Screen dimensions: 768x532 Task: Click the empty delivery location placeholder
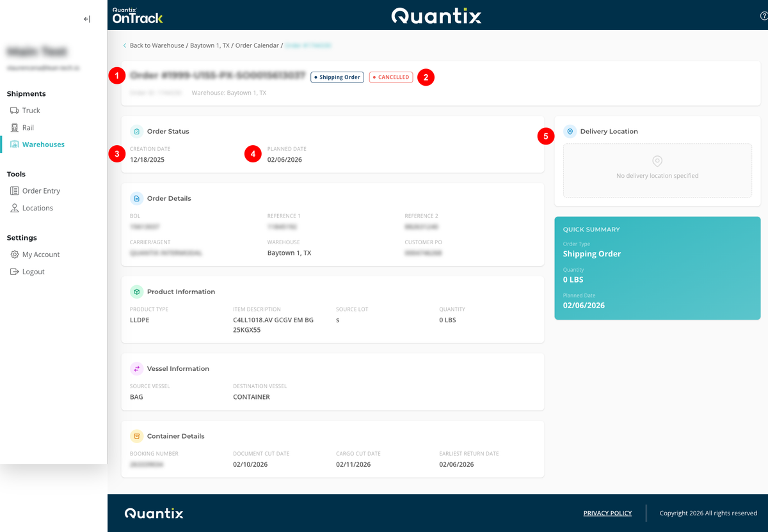tap(657, 169)
